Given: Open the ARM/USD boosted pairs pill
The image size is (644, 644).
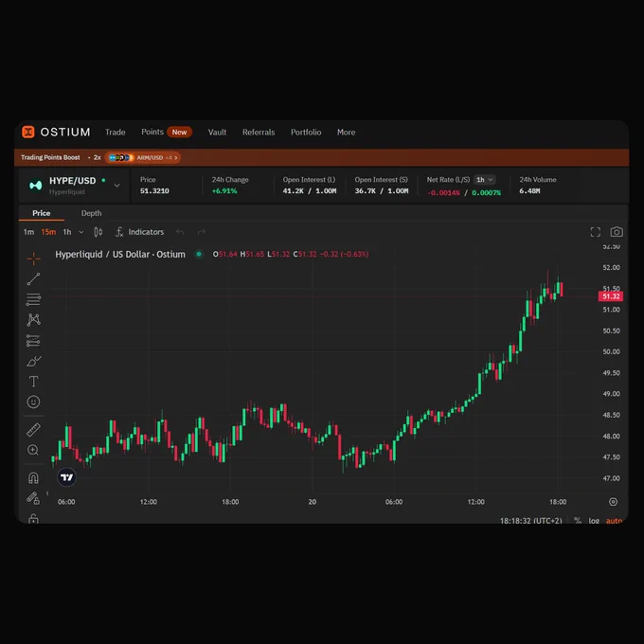Looking at the screenshot, I should pos(142,157).
